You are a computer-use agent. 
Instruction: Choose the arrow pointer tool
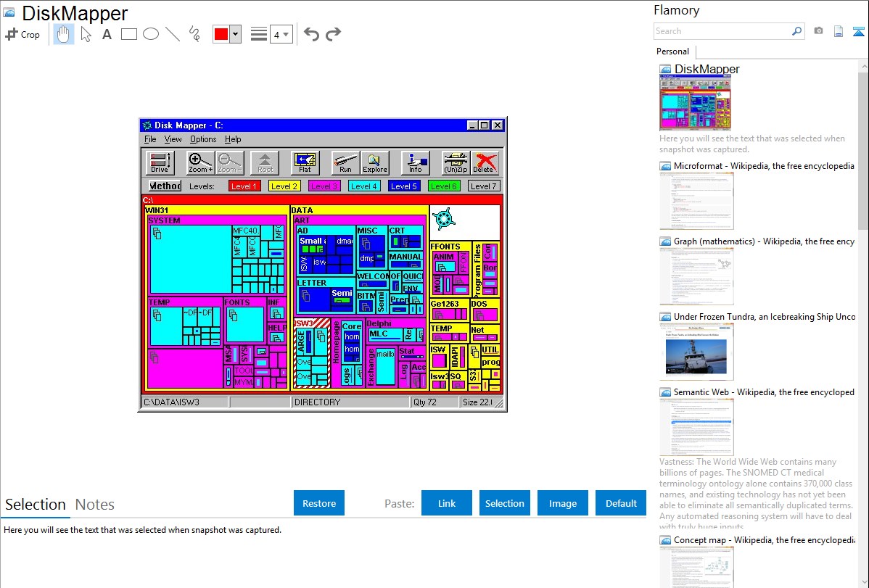[86, 34]
